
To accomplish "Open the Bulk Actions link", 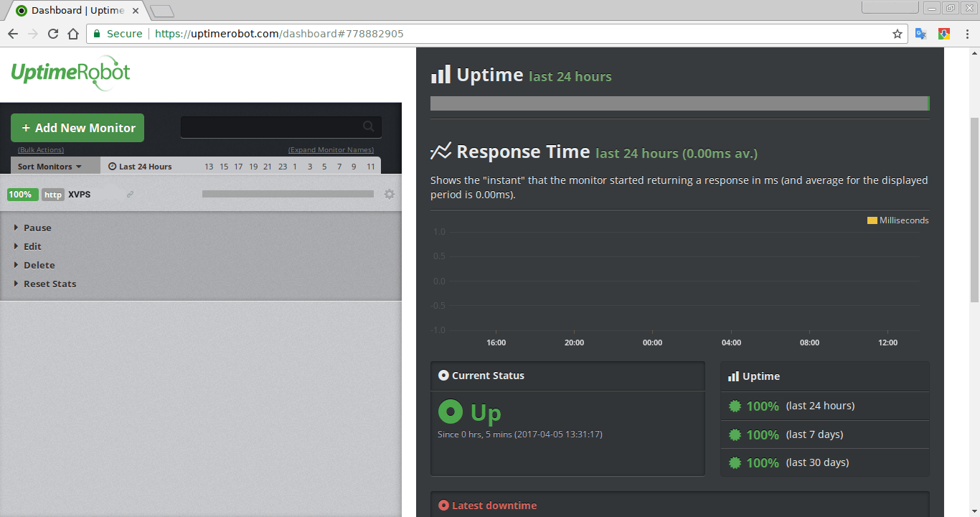I will (41, 150).
